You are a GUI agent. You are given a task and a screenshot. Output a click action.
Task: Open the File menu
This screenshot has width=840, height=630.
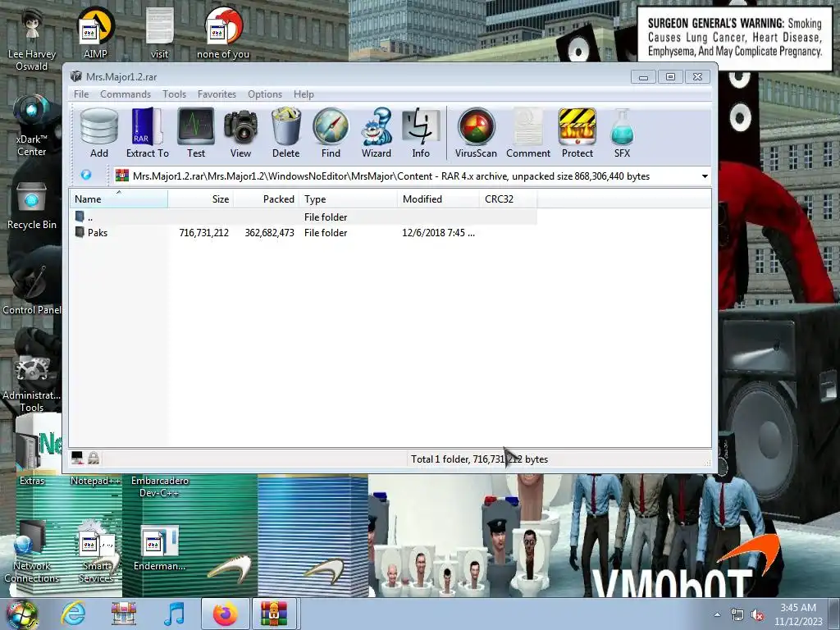(x=81, y=94)
